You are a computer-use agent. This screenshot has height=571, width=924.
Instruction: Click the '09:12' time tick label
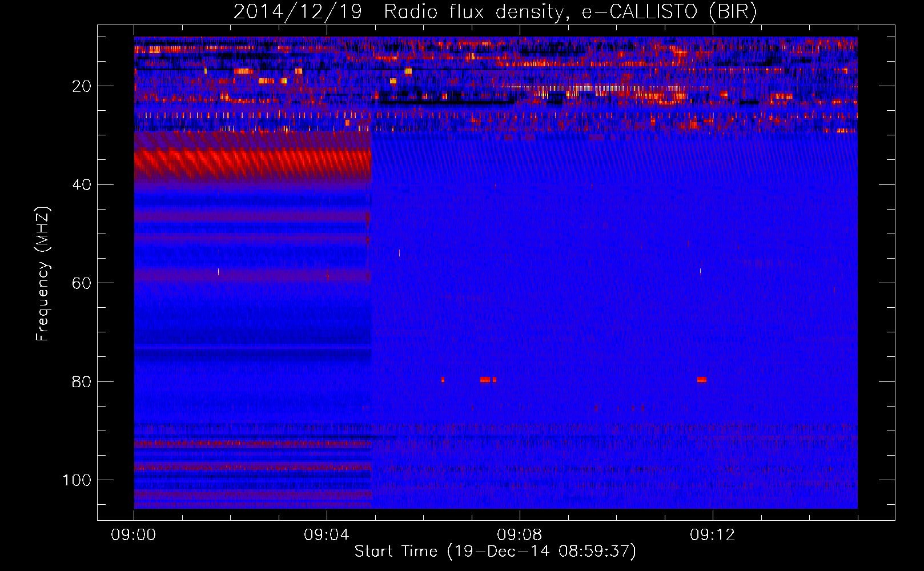pos(713,535)
